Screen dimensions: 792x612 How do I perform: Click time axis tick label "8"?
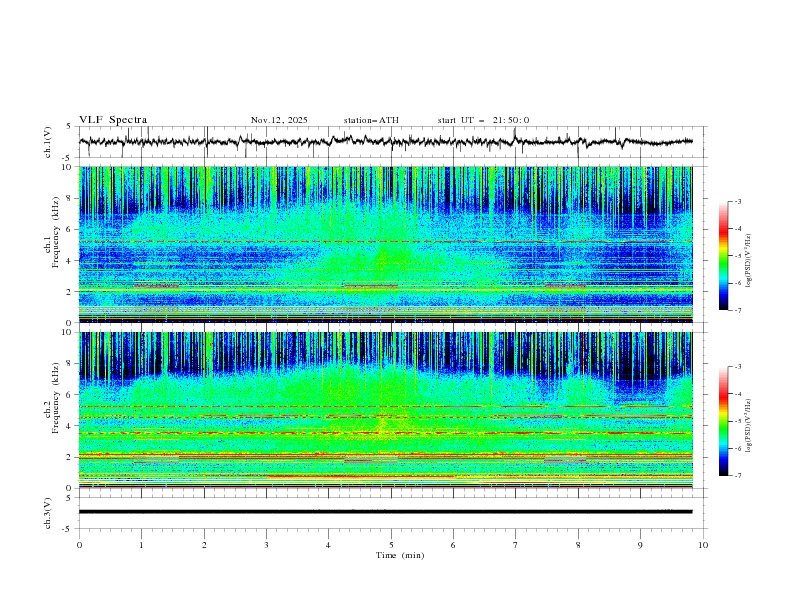(578, 545)
